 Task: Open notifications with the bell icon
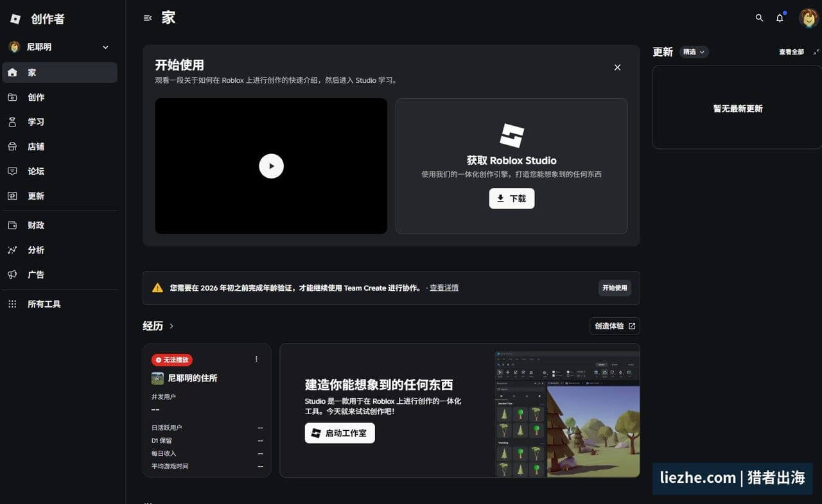click(x=780, y=18)
